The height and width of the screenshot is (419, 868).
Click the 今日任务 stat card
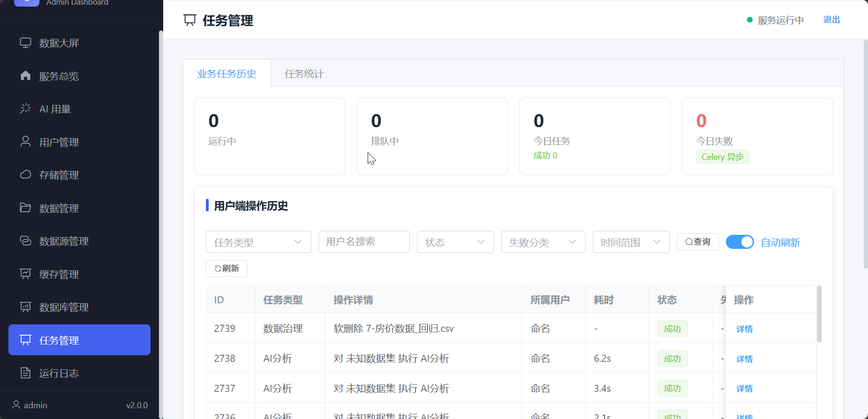595,136
